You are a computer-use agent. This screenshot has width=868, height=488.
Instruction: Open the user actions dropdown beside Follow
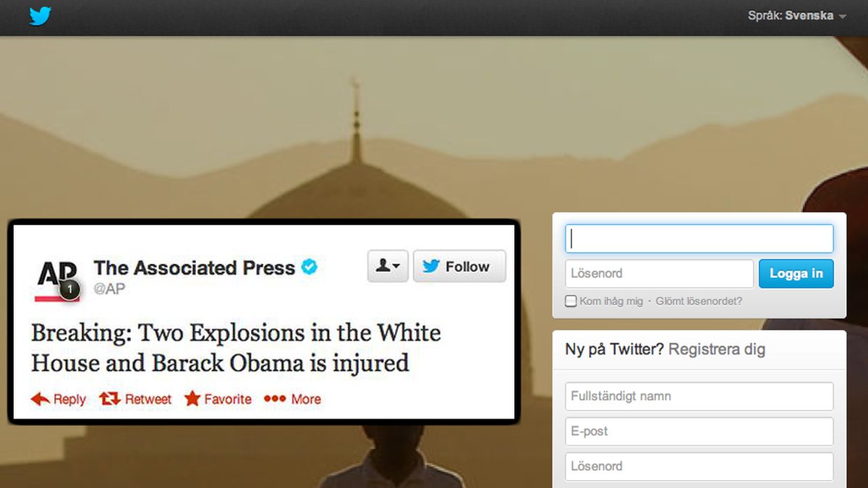point(388,266)
